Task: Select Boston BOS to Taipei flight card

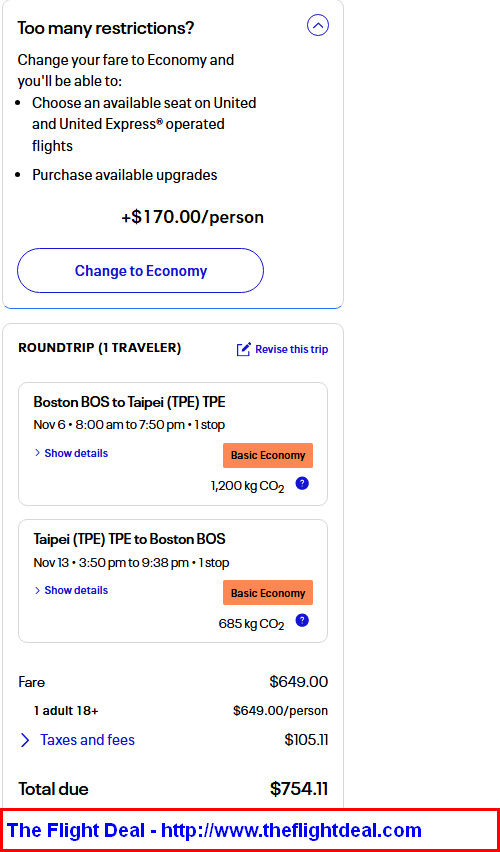Action: click(x=173, y=444)
